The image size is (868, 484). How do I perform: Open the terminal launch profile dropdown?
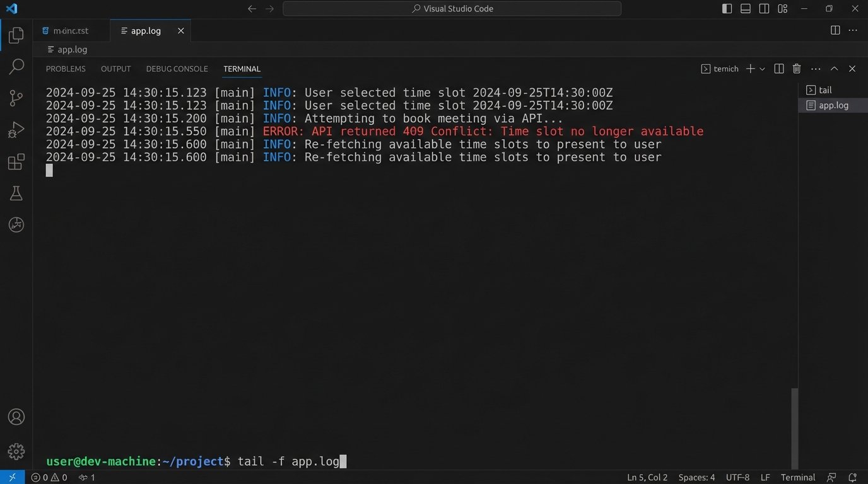[x=762, y=69]
